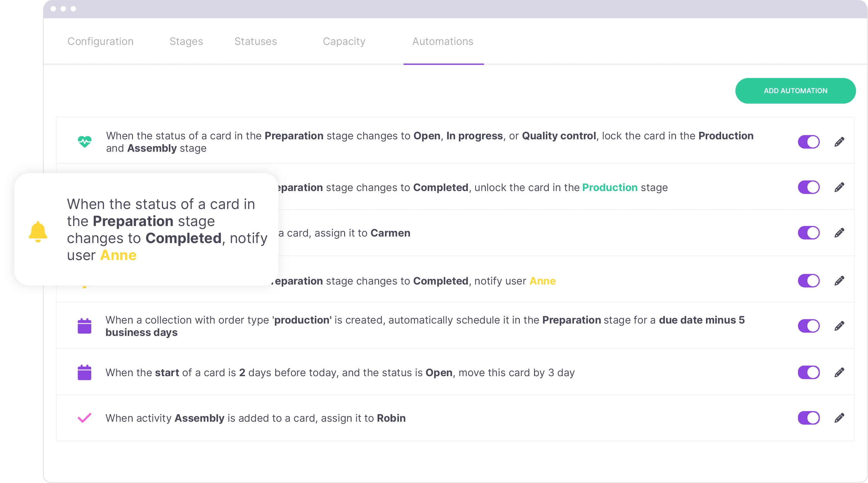868x483 pixels.
Task: Disable the Assembly activity assignment automation
Action: coord(809,418)
